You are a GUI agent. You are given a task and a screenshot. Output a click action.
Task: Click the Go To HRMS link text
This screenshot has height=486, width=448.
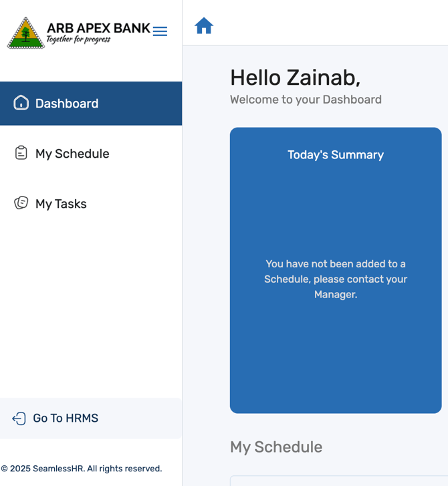tap(66, 418)
